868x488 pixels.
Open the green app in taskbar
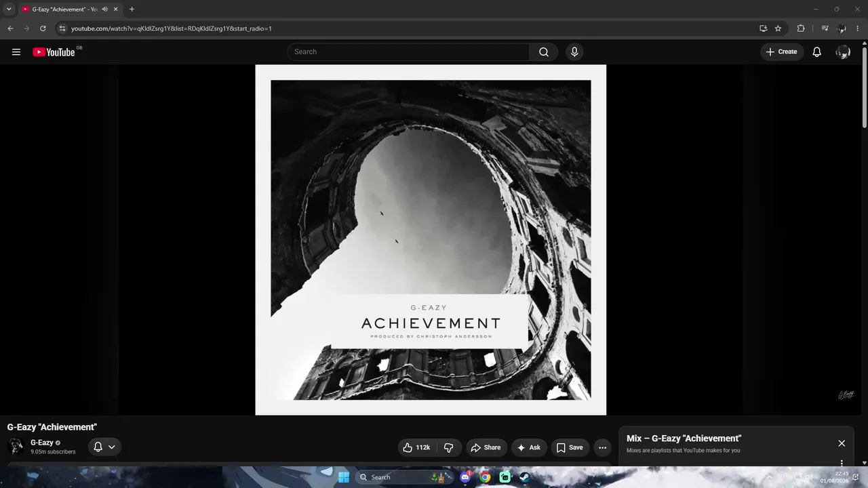[505, 477]
